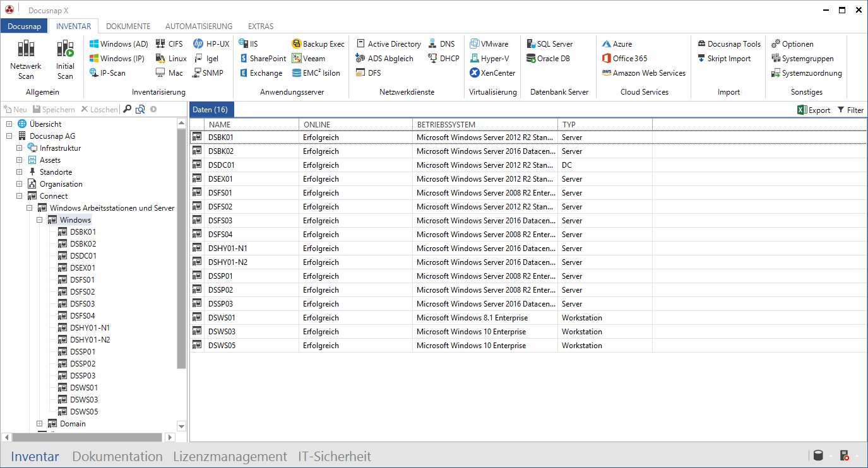868x468 pixels.
Task: Choose the Igel inventory scan
Action: click(206, 59)
